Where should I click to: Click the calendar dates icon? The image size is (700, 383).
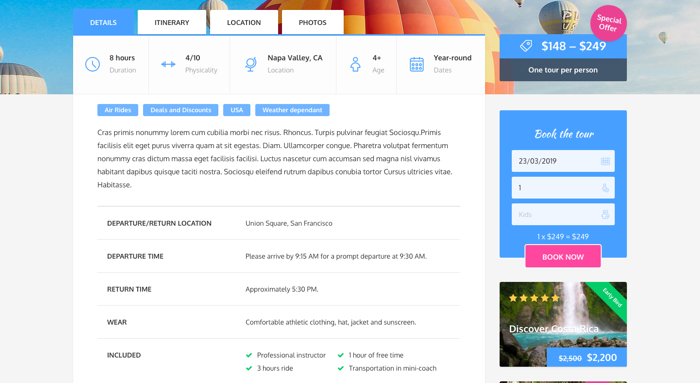pos(417,65)
